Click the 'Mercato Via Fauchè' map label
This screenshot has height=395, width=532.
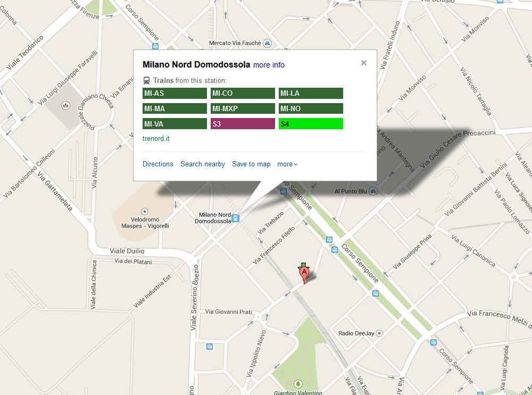pos(235,43)
